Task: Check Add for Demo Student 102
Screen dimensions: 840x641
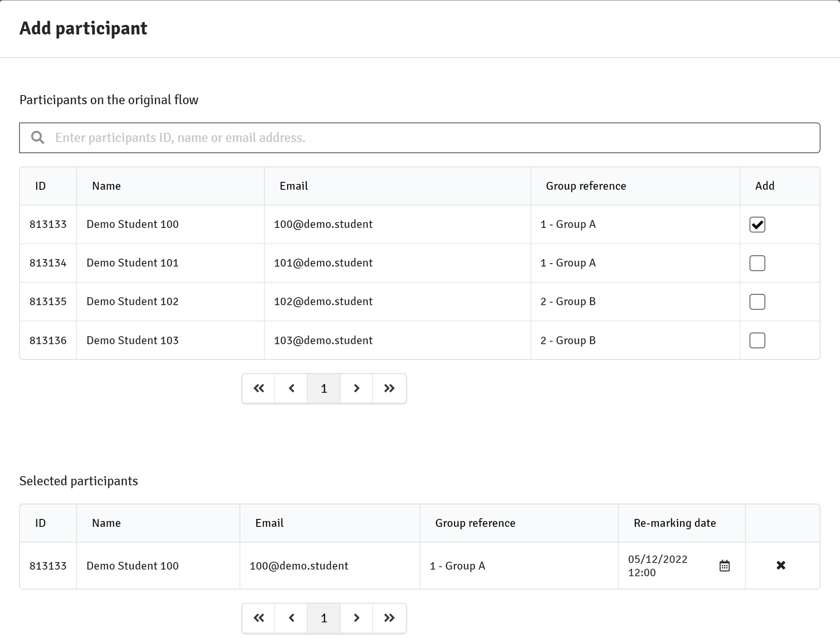Action: 757,302
